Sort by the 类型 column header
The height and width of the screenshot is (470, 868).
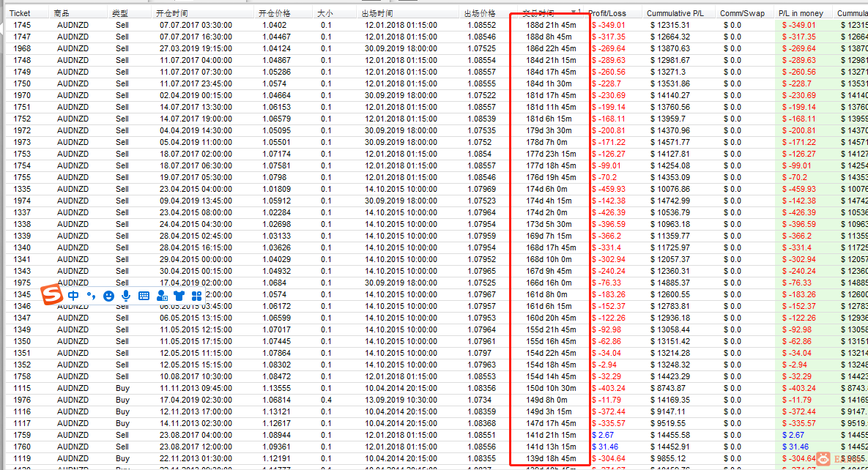tap(119, 12)
